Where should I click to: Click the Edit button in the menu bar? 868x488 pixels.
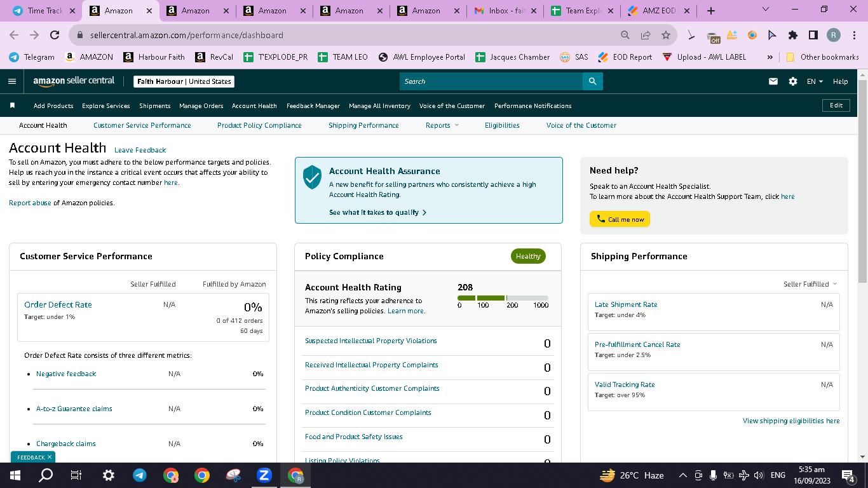[x=836, y=105]
